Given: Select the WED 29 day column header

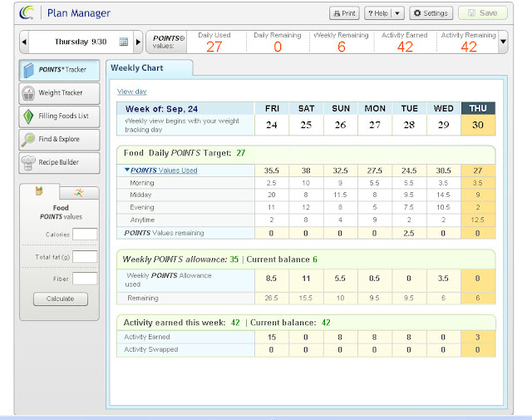Looking at the screenshot, I should pyautogui.click(x=443, y=118).
